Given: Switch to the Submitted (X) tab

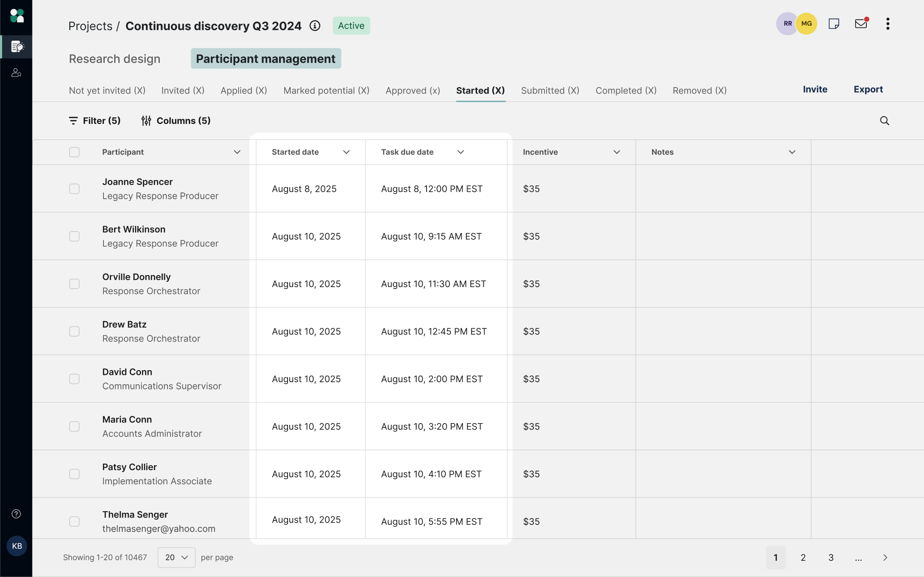Looking at the screenshot, I should [x=550, y=91].
